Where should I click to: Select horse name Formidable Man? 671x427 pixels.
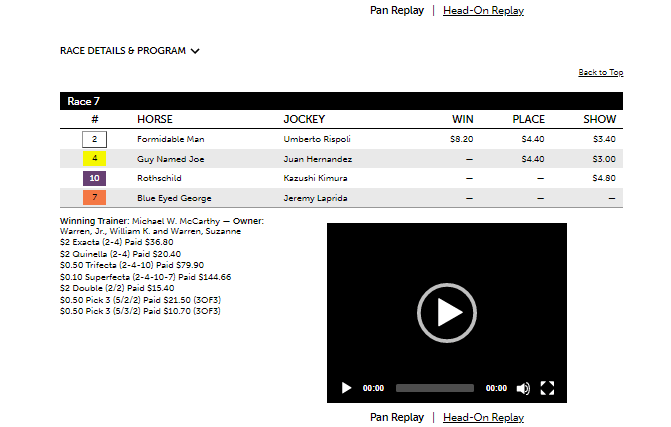pyautogui.click(x=171, y=139)
